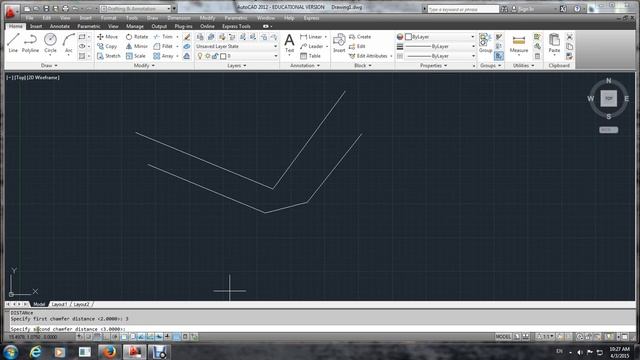Click the Paste clipboard tool
This screenshot has height=360, width=640.
pos(554,44)
